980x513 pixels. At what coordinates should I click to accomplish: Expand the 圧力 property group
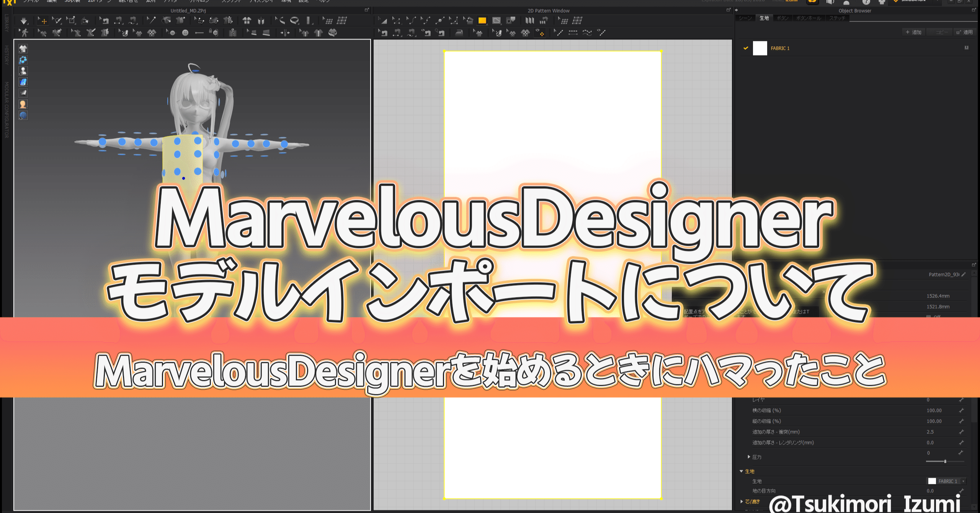pos(749,457)
